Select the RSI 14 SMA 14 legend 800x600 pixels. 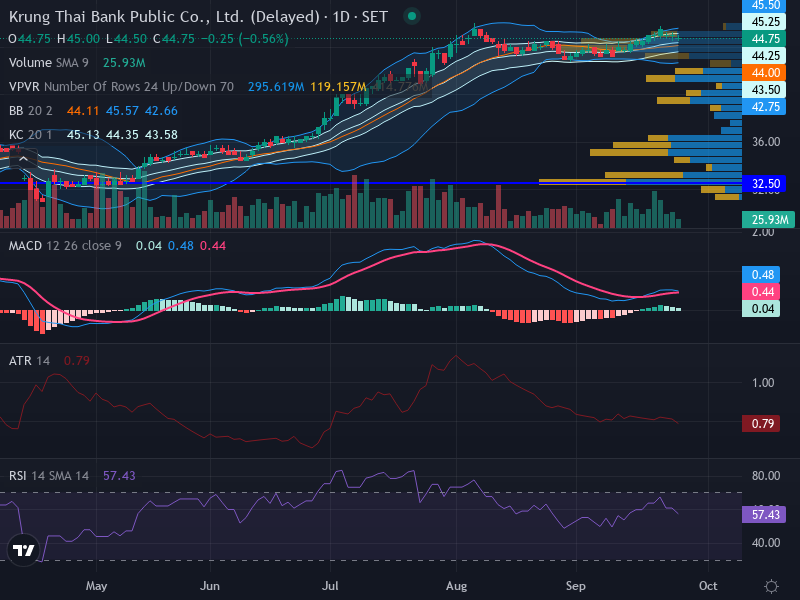point(48,476)
